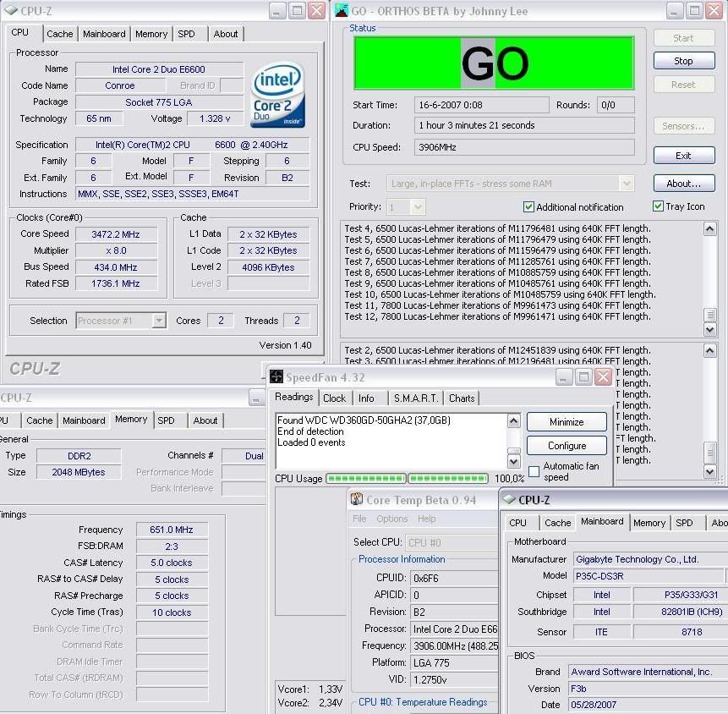Click the Configure button in SpeedFan

pos(567,446)
